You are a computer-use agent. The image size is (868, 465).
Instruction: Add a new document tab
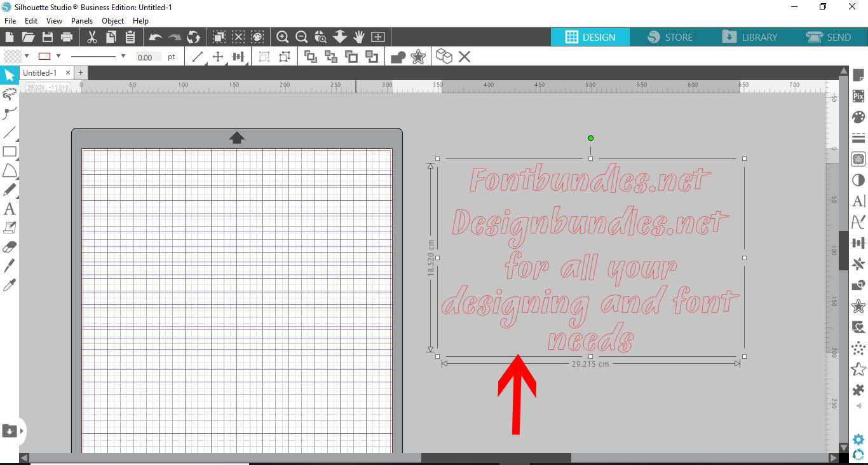pyautogui.click(x=81, y=73)
